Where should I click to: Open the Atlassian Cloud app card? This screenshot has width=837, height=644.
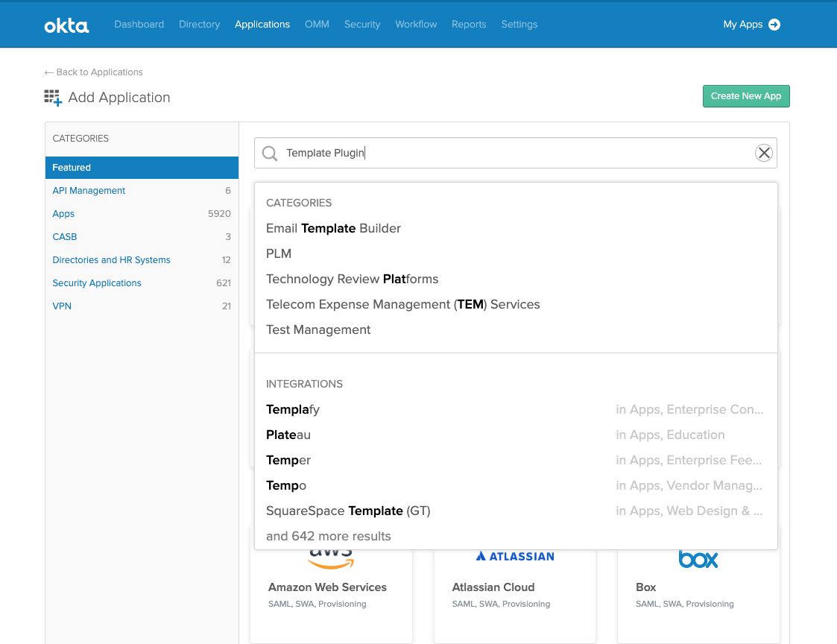[x=514, y=596]
